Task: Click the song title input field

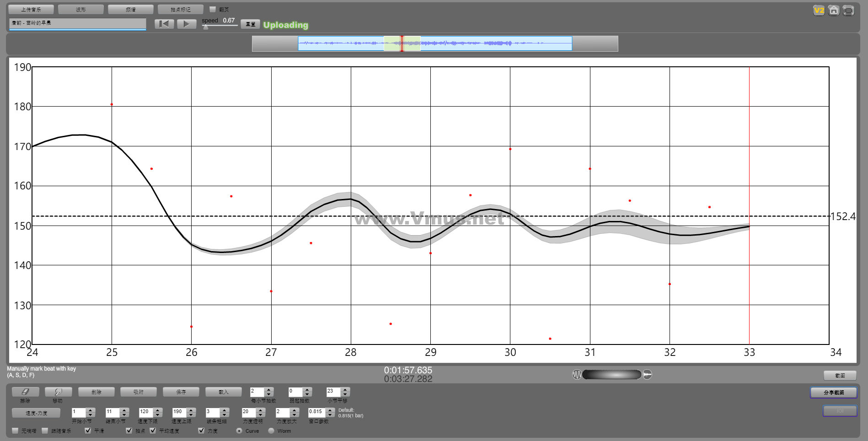Action: point(77,23)
